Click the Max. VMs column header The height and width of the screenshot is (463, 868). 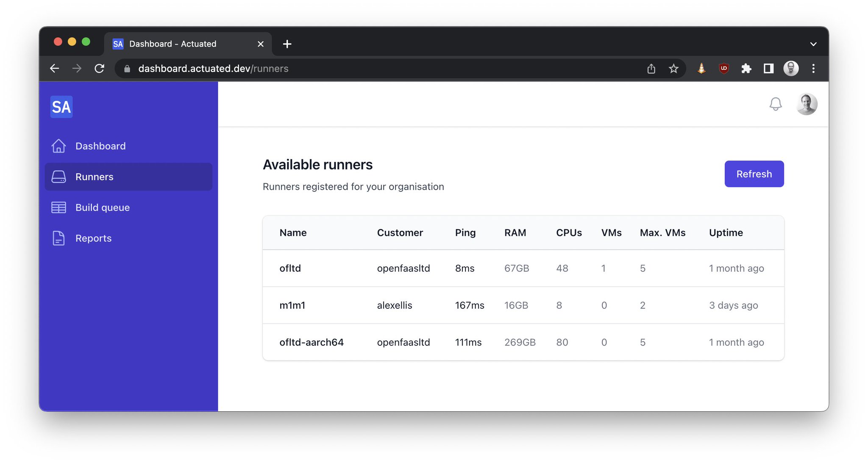(x=662, y=233)
